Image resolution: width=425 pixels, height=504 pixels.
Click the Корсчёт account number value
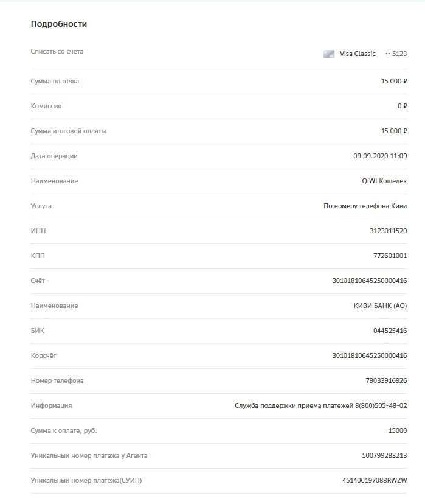tap(369, 355)
